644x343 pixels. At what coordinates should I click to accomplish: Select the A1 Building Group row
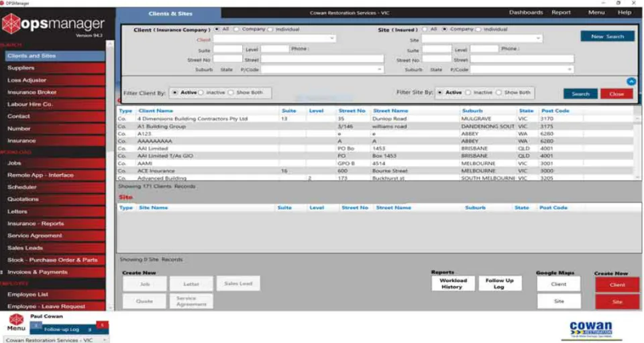click(x=375, y=127)
